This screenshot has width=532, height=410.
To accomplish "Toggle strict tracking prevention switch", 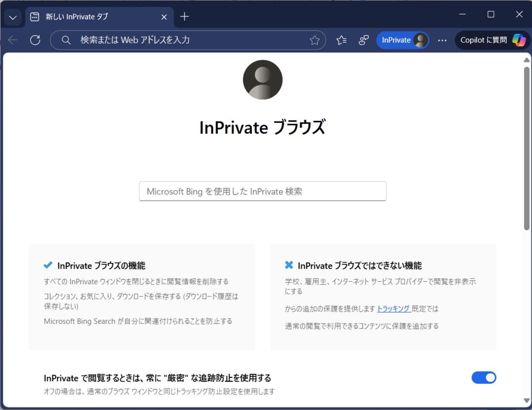I will (x=484, y=378).
